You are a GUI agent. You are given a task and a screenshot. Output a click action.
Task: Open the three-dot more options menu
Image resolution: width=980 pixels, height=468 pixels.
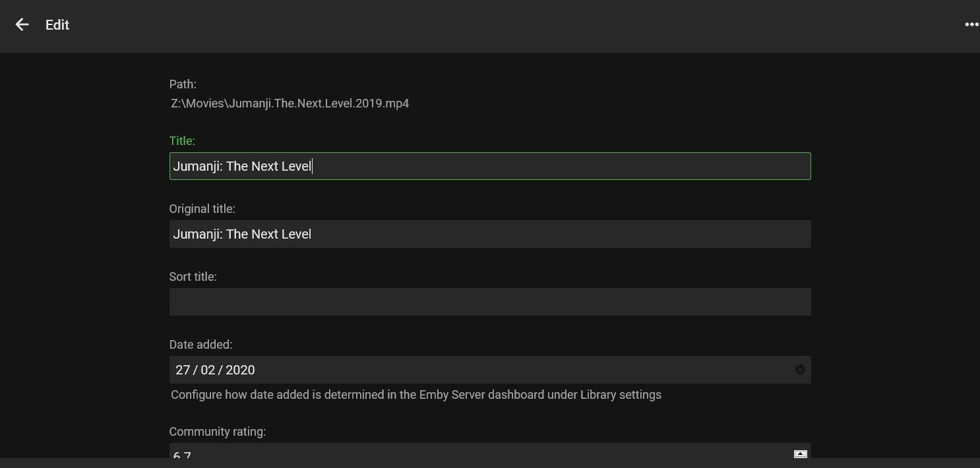click(971, 25)
